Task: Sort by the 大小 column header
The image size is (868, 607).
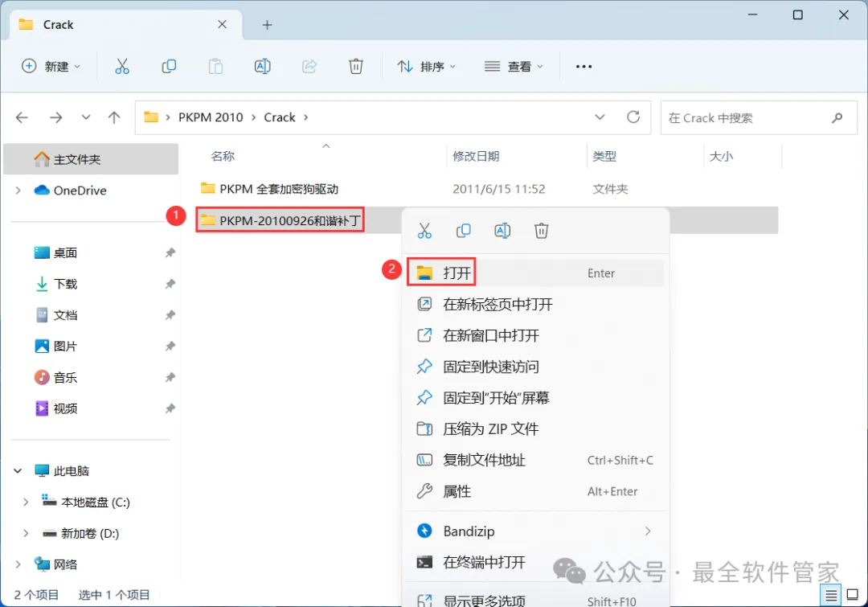Action: 721,156
